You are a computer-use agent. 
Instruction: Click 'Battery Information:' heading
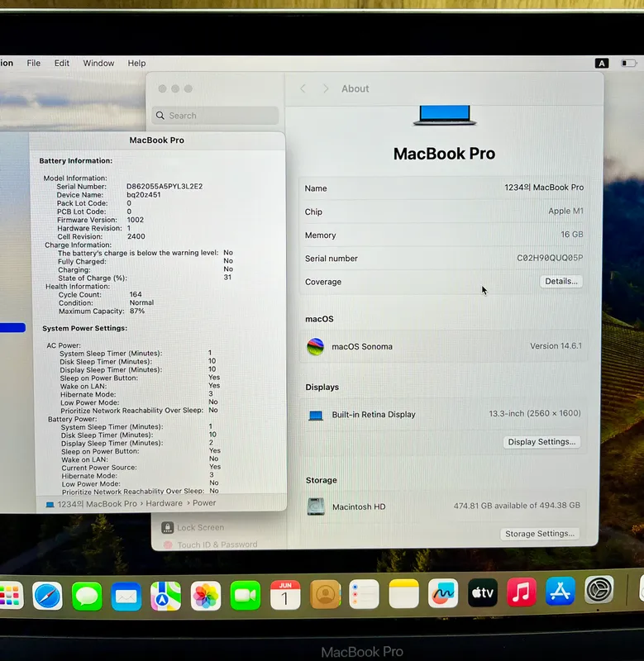click(x=76, y=160)
